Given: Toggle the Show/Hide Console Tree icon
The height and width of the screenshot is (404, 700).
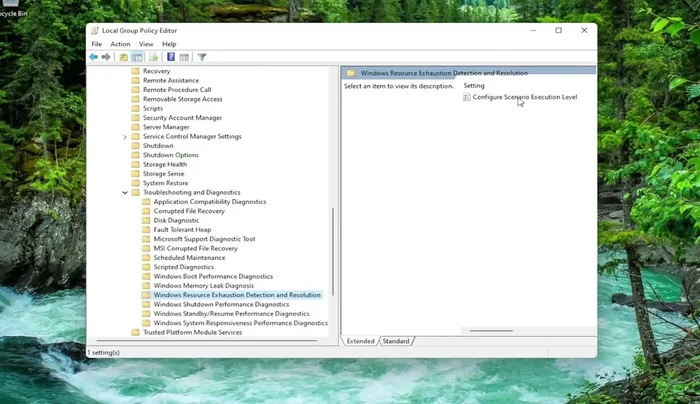Looking at the screenshot, I should [138, 58].
